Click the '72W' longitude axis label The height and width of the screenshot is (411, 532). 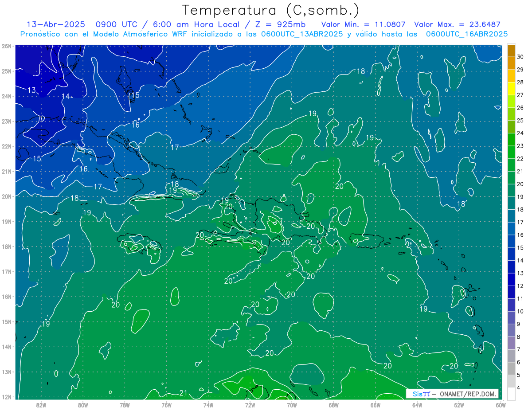[250, 405]
